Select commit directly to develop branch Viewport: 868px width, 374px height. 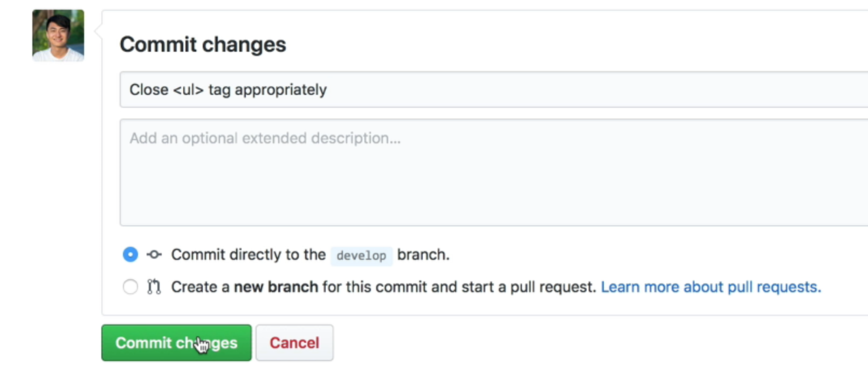click(x=129, y=254)
